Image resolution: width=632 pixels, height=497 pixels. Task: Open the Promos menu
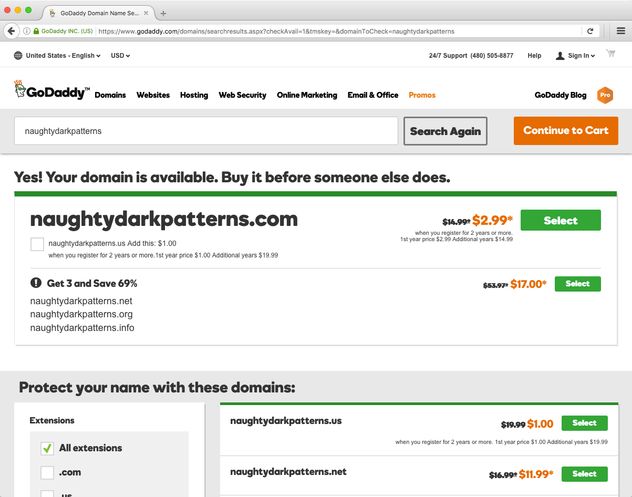[422, 95]
